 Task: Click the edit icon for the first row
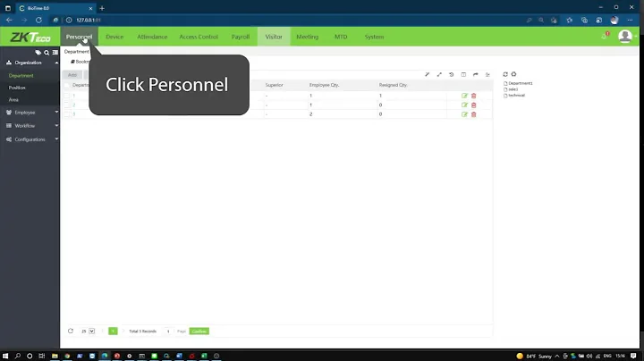pos(464,96)
